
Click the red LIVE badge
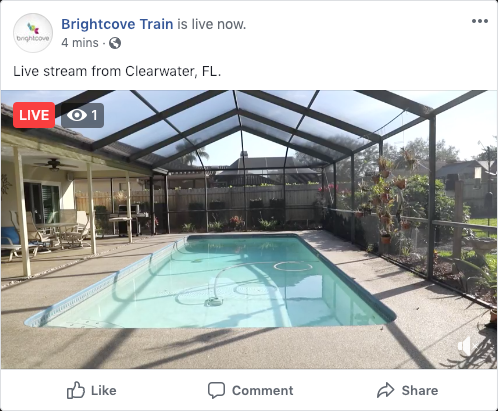pos(34,115)
